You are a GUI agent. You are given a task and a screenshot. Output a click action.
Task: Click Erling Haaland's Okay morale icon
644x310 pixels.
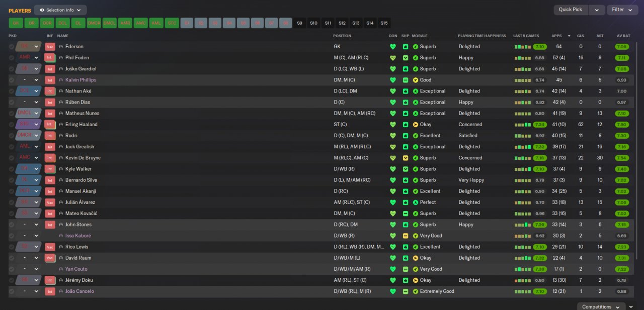coord(416,125)
